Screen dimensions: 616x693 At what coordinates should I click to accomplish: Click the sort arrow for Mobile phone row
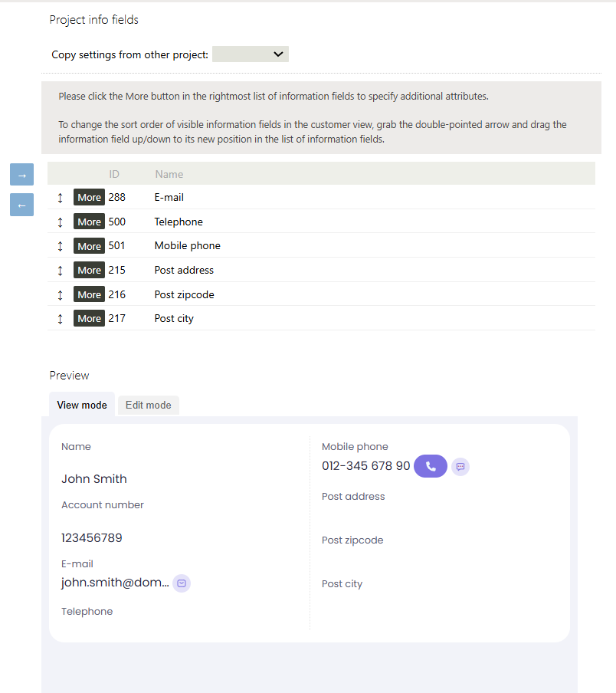coord(61,246)
